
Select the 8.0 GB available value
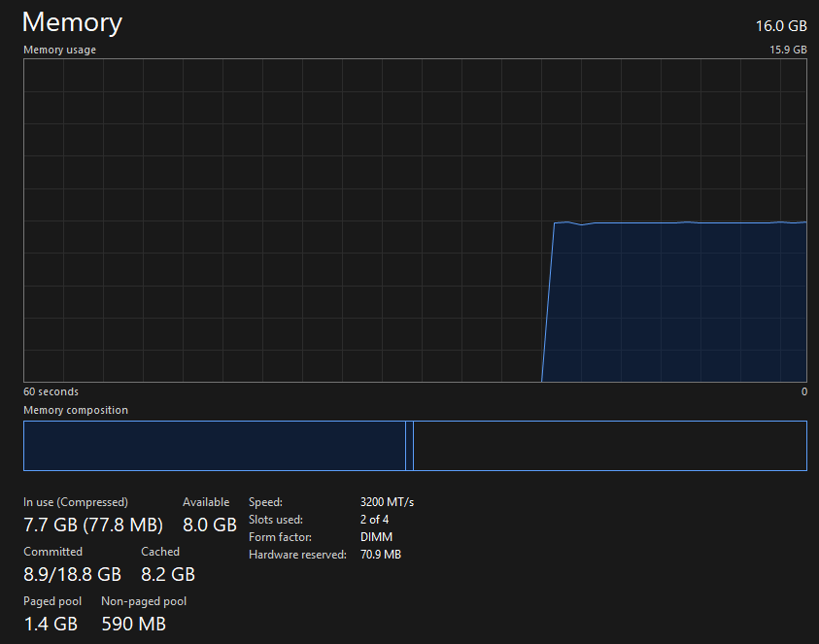[210, 525]
